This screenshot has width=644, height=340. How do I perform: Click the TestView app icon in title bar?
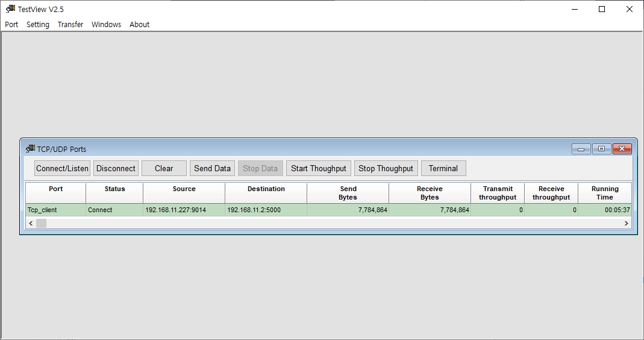[10, 8]
